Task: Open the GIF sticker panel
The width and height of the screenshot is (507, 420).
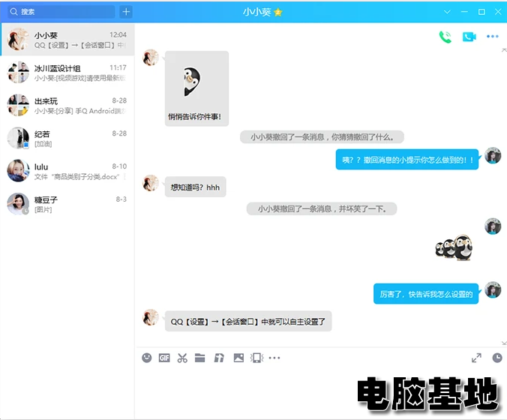Action: click(164, 358)
